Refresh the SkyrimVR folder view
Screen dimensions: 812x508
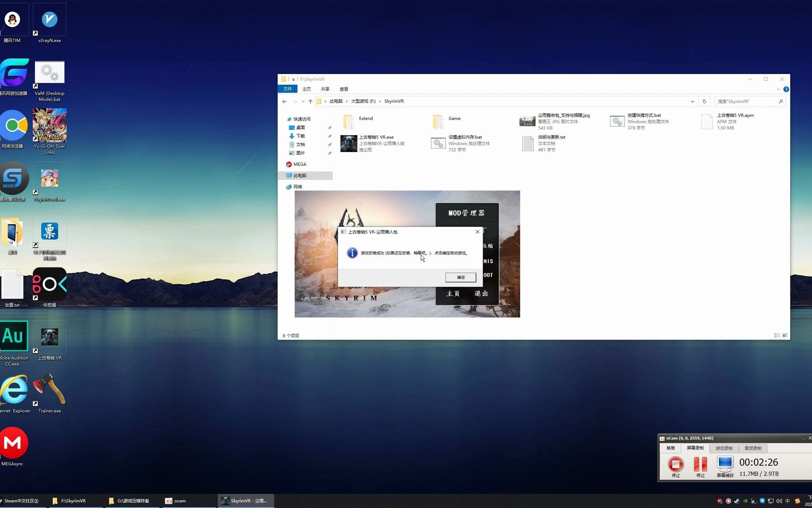pos(704,102)
